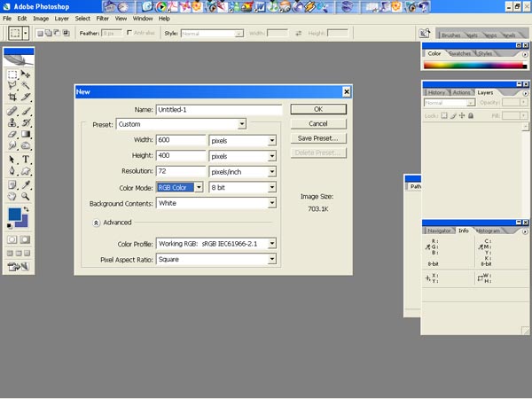Toggle the Anti-alias checkbox
This screenshot has width=532, height=399.
(130, 33)
